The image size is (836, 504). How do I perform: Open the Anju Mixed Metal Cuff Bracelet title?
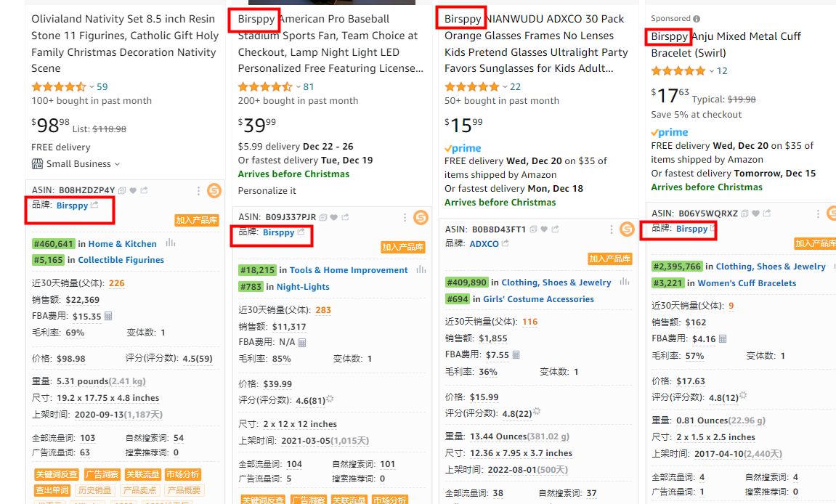pyautogui.click(x=726, y=45)
